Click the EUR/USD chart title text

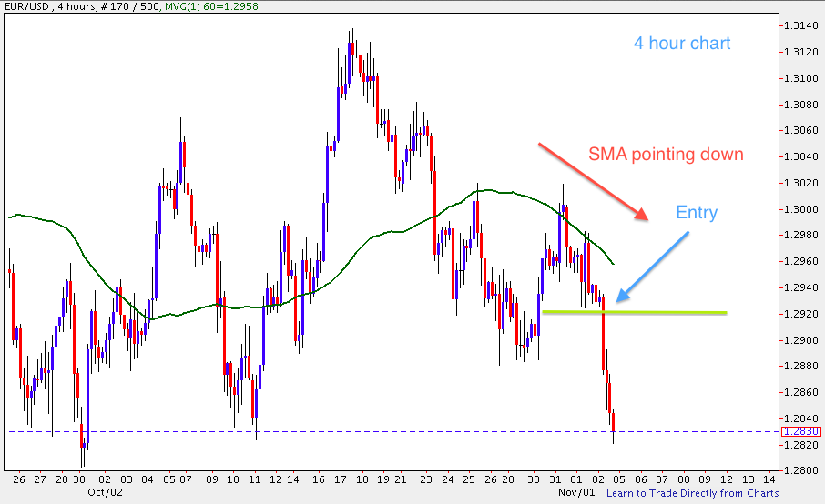[25, 6]
